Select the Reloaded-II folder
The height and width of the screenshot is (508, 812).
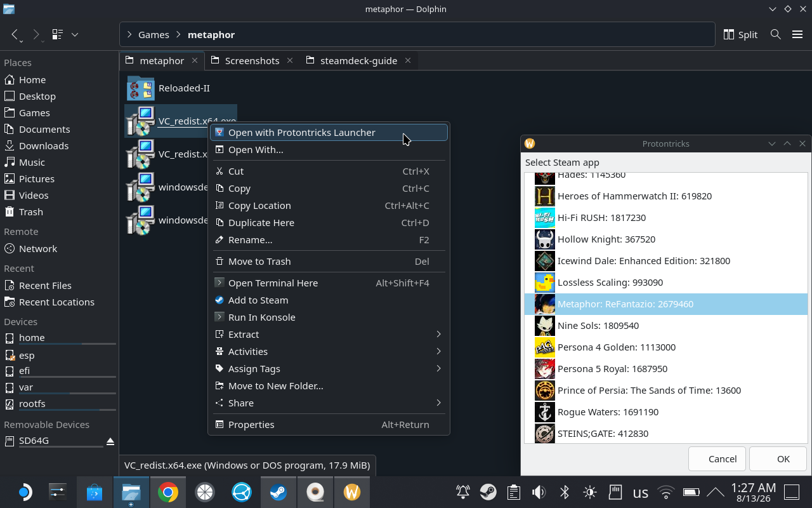(x=168, y=88)
